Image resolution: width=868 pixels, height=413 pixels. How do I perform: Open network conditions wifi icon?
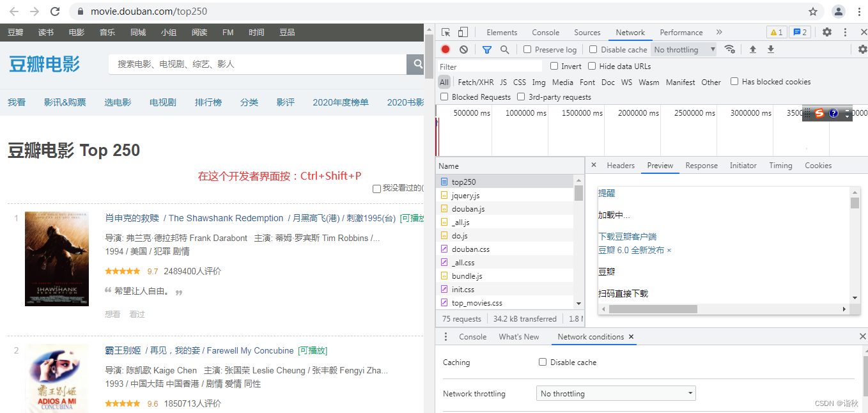point(729,49)
